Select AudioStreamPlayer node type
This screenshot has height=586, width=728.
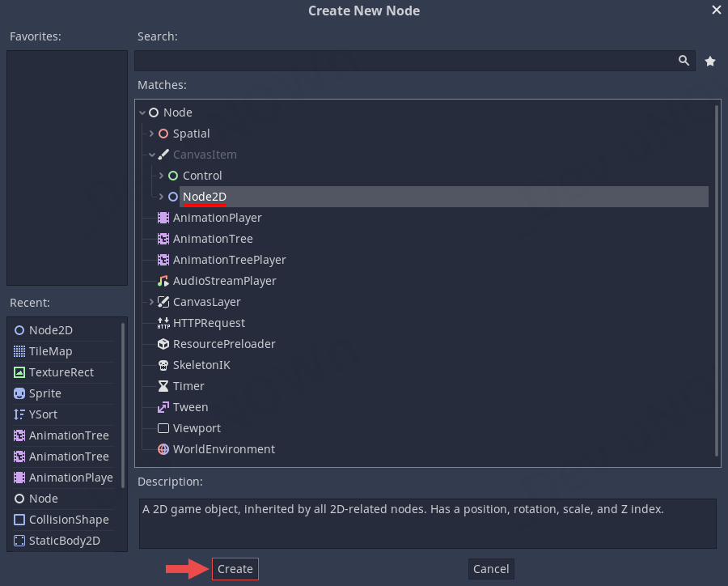(x=225, y=281)
